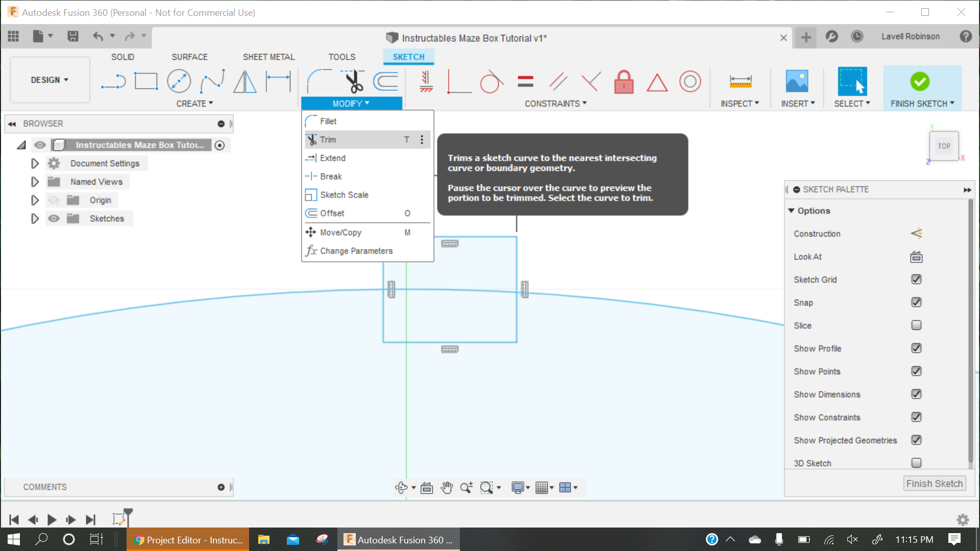Click the Measure inspect icon
This screenshot has width=980, height=551.
(x=740, y=82)
